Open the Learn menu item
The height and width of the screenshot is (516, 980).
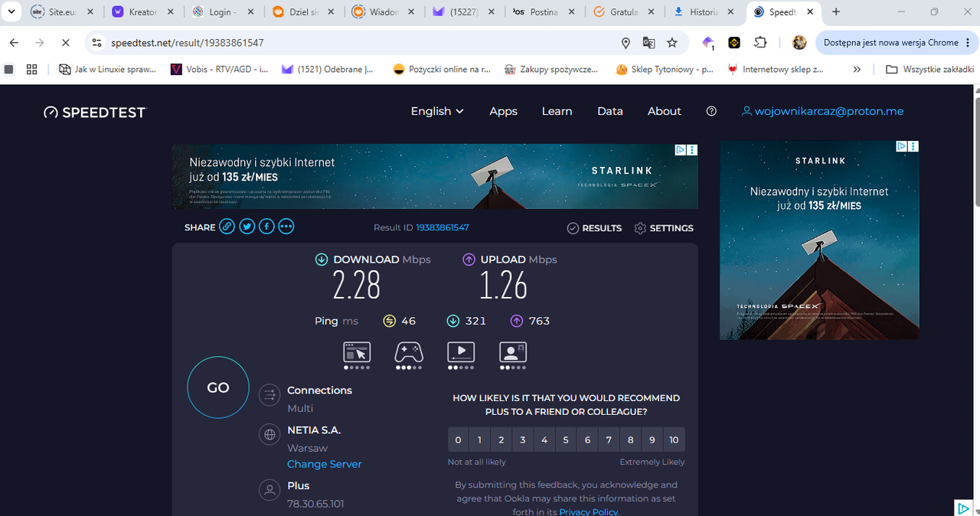point(557,111)
